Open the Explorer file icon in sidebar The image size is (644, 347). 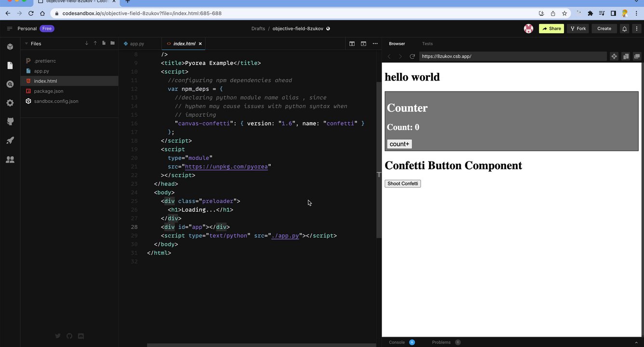[x=10, y=66]
